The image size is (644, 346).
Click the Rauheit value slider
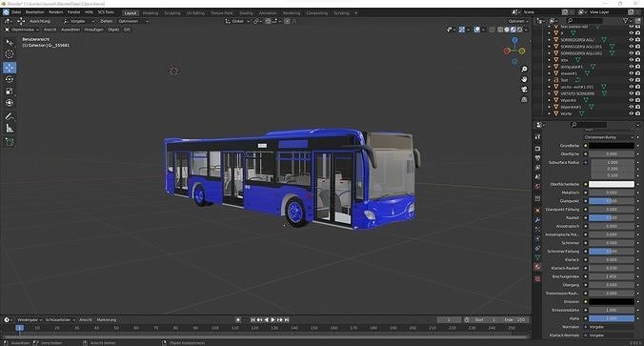pos(612,217)
